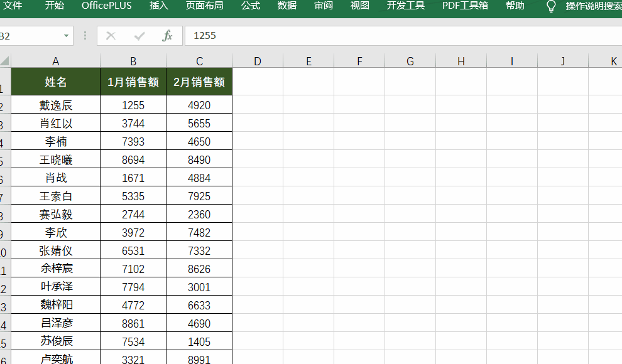The width and height of the screenshot is (622, 364).
Task: Select column E header
Action: tap(308, 62)
